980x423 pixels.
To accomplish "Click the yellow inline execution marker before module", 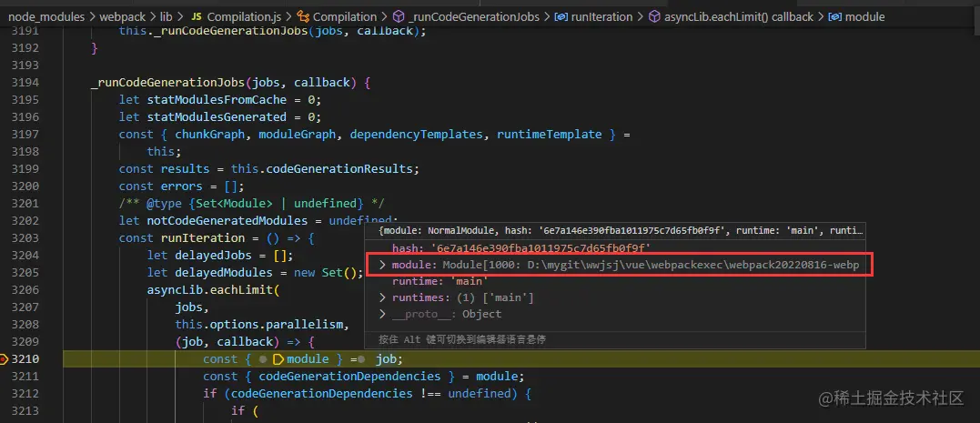I will (x=278, y=359).
